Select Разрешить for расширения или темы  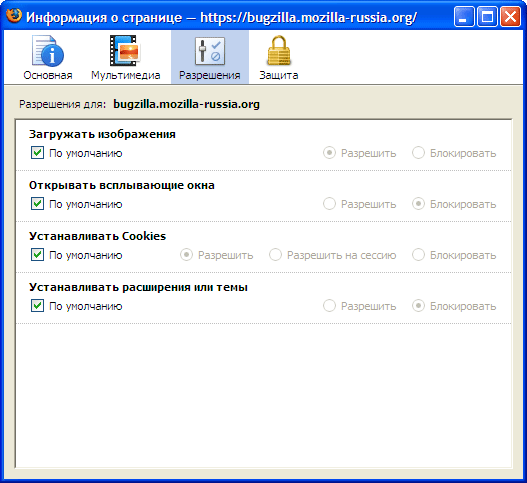[329, 306]
